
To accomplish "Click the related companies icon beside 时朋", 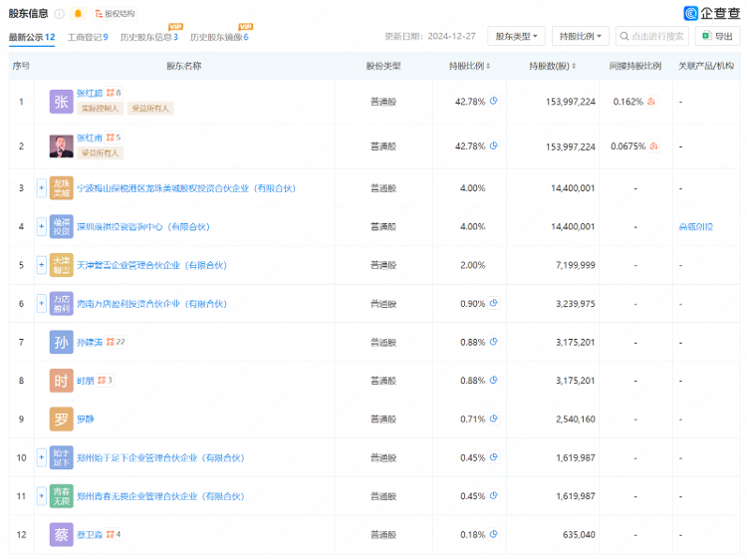I will (105, 381).
